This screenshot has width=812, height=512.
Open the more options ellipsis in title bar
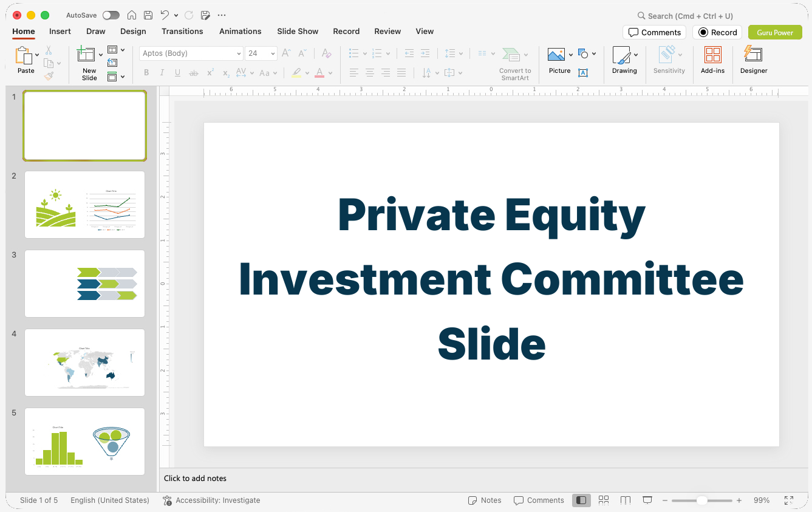click(x=222, y=15)
